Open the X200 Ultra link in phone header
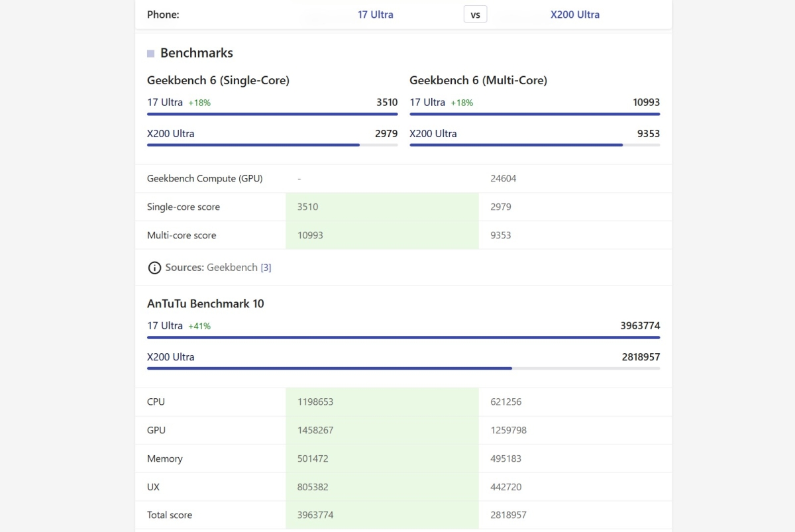 (574, 15)
